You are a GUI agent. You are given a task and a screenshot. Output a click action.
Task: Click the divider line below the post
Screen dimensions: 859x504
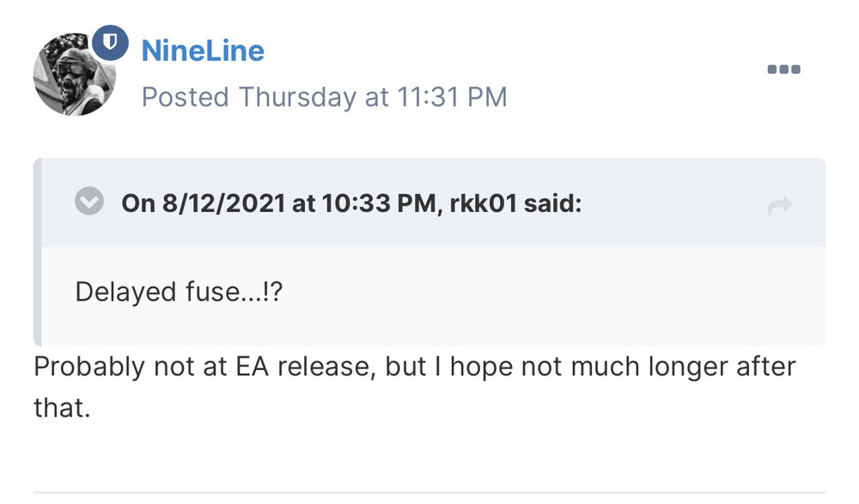tap(429, 493)
